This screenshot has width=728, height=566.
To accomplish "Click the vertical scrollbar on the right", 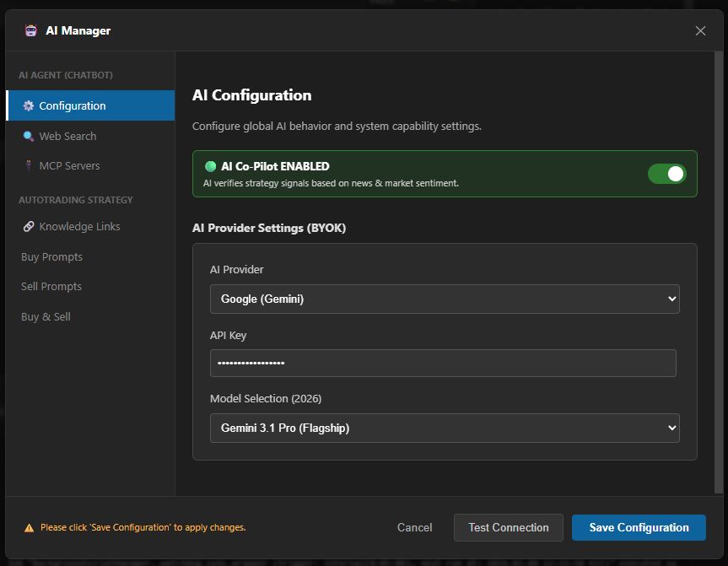I will [x=718, y=272].
